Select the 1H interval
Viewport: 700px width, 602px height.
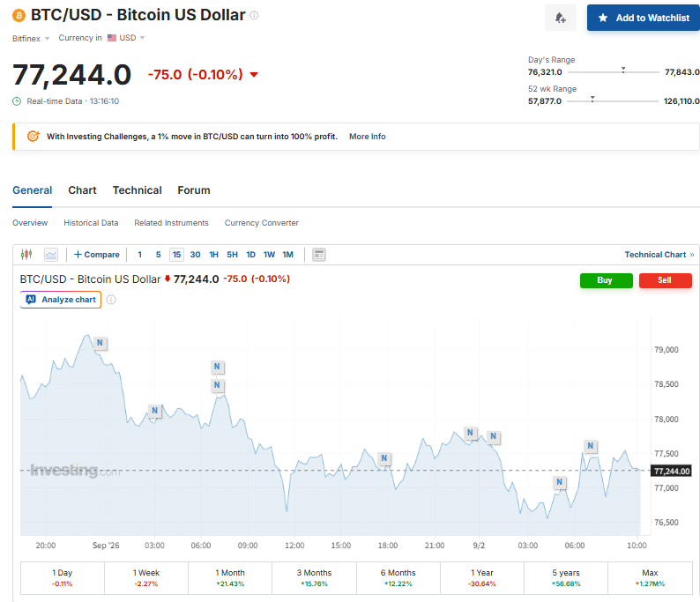point(214,255)
